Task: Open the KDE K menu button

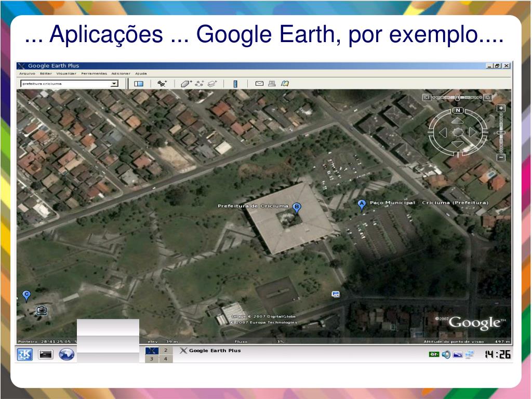Action: [x=25, y=354]
